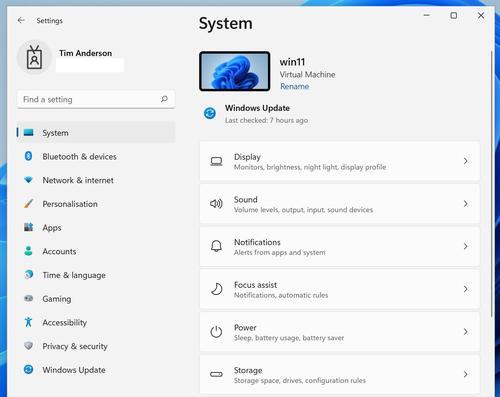
Task: Click the Accessibility figure icon
Action: [29, 322]
